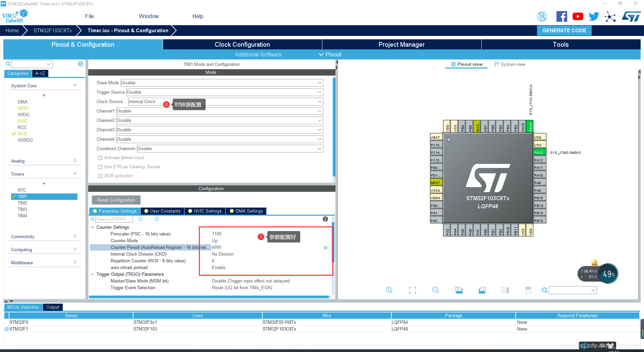This screenshot has height=352, width=644.
Task: Select STM32F1 row radio marker
Action: click(6, 329)
